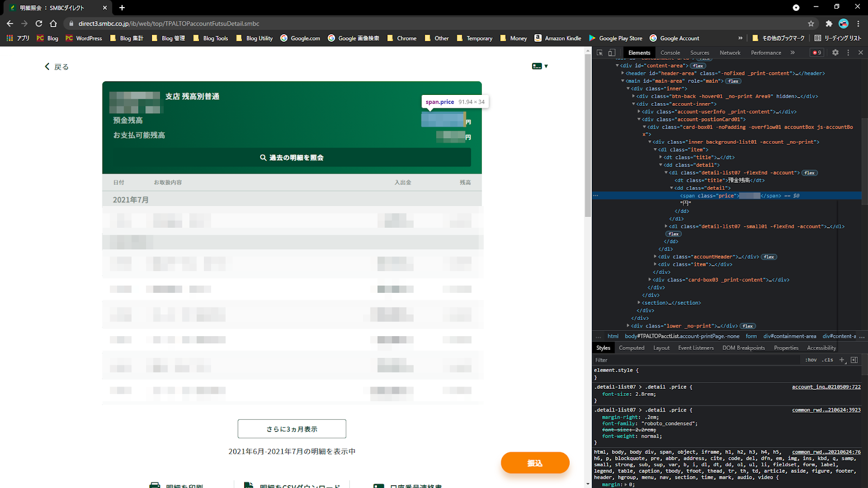Open the Money bookmark folder
The image size is (868, 488).
pyautogui.click(x=513, y=38)
